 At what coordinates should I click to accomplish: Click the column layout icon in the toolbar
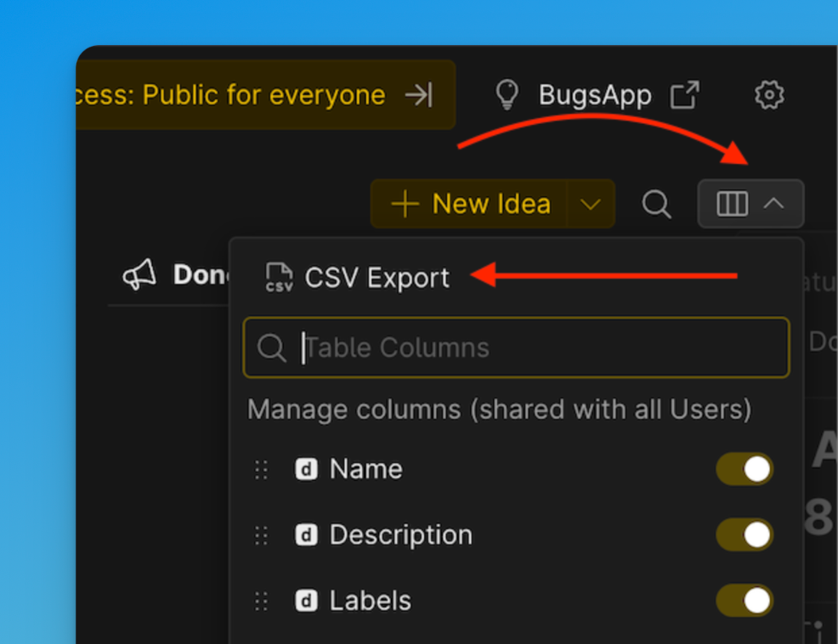pos(734,203)
